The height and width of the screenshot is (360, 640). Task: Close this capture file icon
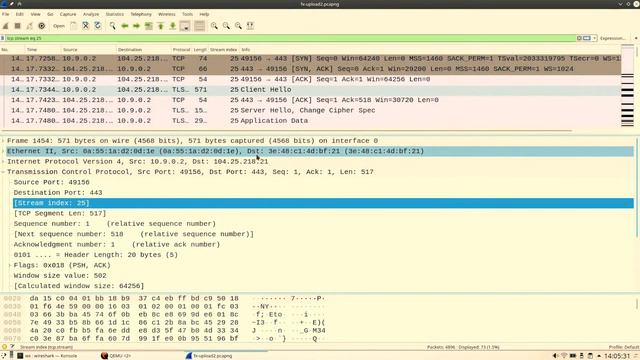(85, 26)
